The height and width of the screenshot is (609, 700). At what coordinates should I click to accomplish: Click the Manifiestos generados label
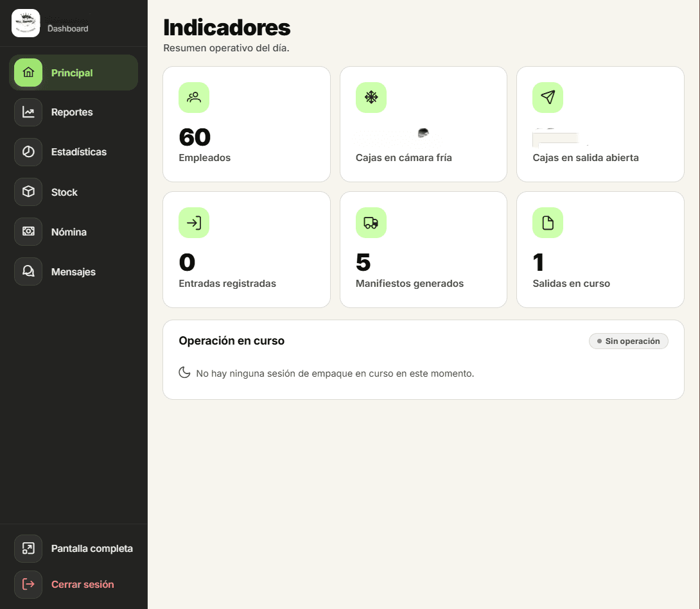point(409,283)
